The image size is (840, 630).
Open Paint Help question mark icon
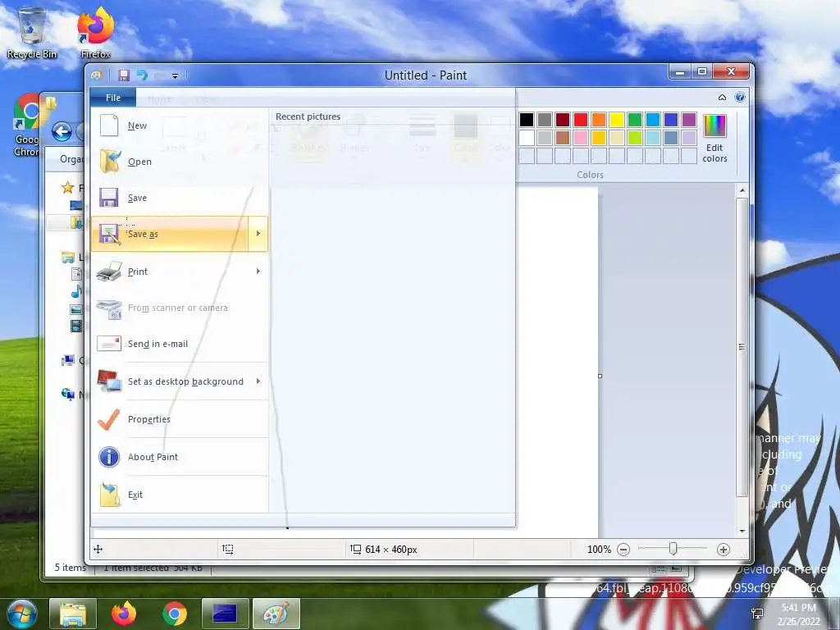[740, 97]
